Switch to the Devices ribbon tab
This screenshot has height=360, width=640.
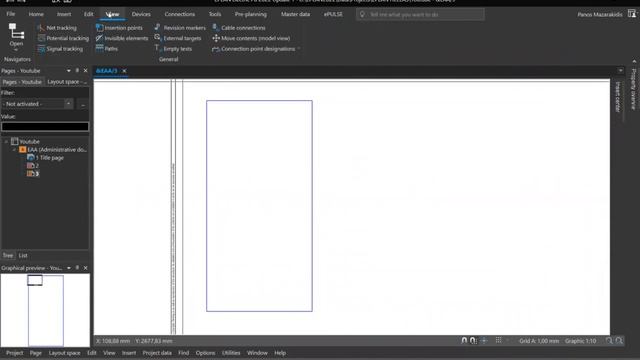141,14
